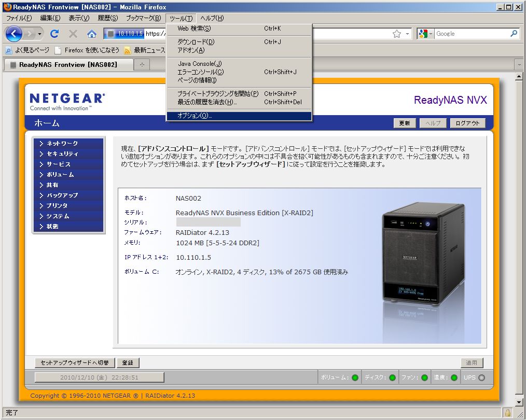Open the 編集(E) menu

(50, 19)
